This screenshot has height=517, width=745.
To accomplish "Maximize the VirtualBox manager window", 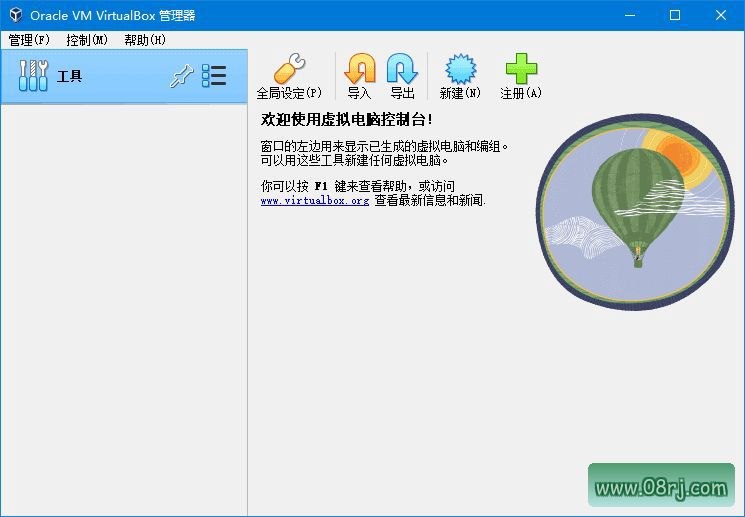I will click(675, 15).
